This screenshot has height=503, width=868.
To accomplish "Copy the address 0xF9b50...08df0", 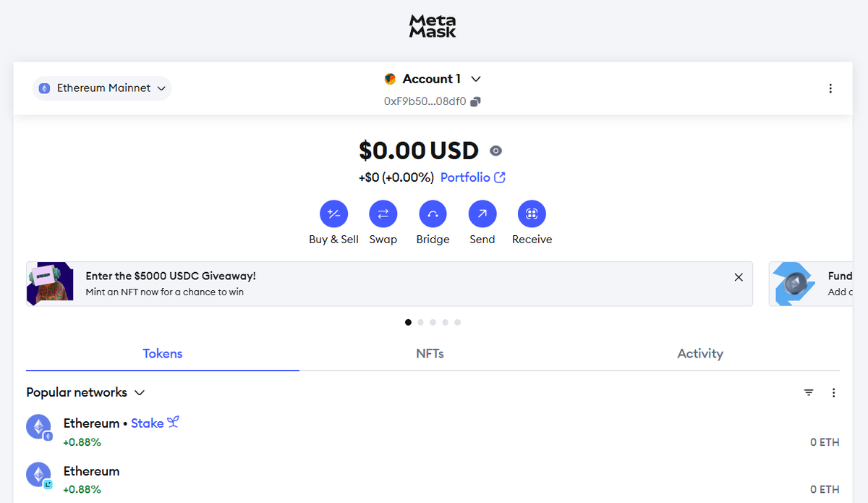I will coord(475,102).
